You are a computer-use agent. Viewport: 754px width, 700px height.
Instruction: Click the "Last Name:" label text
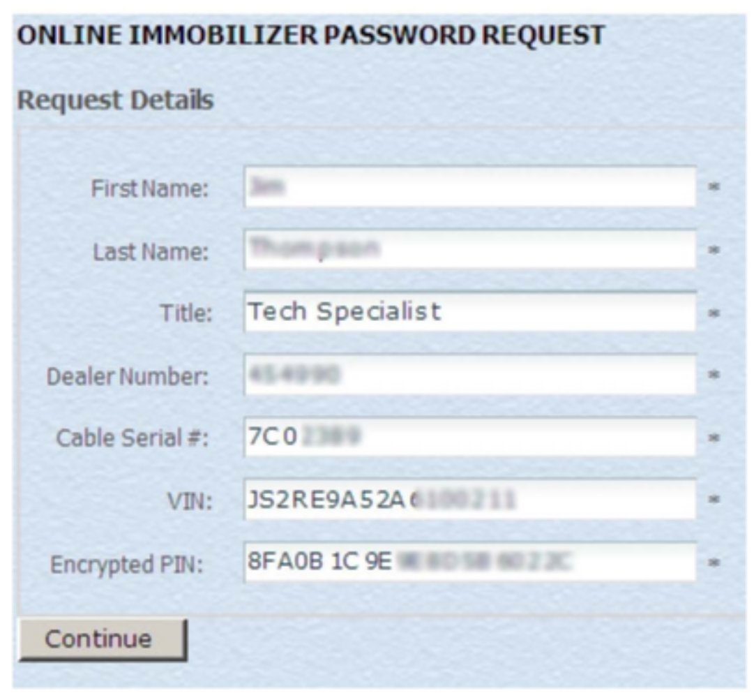[x=151, y=251]
